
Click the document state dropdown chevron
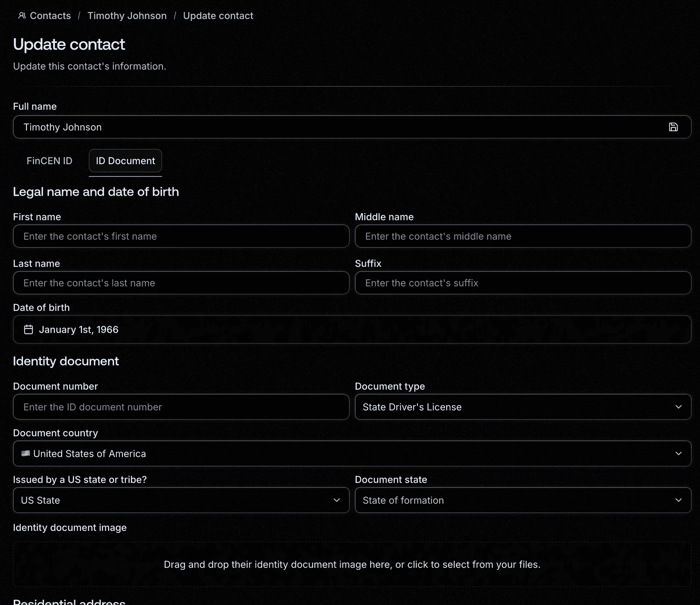click(x=678, y=500)
